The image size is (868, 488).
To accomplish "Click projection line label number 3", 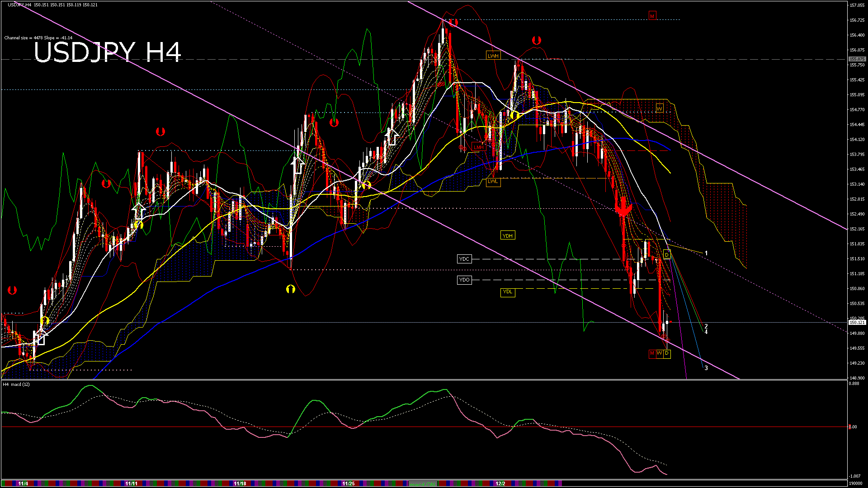I will click(x=706, y=368).
